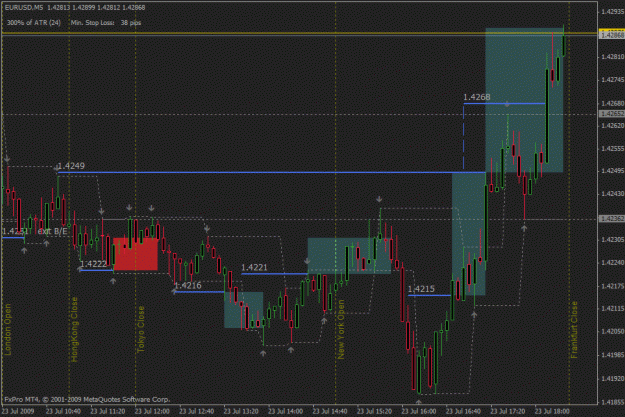The width and height of the screenshot is (625, 417).
Task: Click the 1.42555 price axis label
Action: click(x=613, y=148)
